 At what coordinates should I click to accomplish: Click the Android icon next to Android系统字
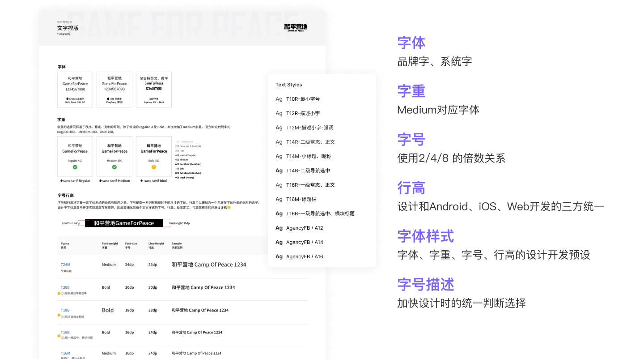(x=67, y=98)
